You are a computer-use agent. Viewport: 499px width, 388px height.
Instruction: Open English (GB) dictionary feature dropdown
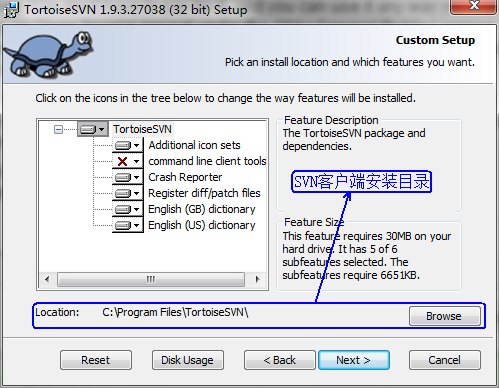tap(128, 209)
